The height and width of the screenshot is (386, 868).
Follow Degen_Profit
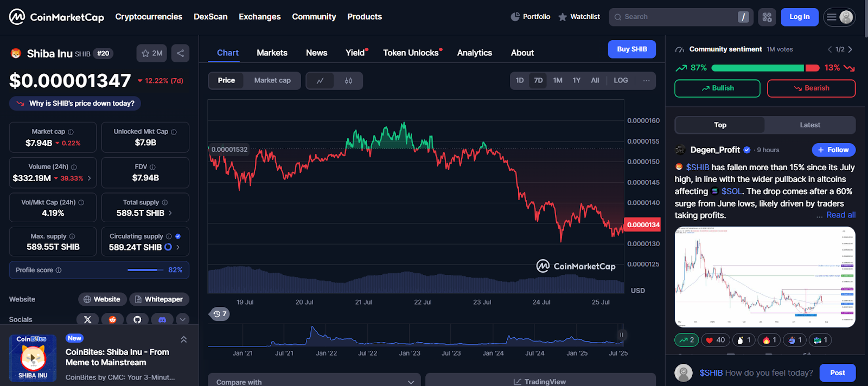click(x=834, y=150)
